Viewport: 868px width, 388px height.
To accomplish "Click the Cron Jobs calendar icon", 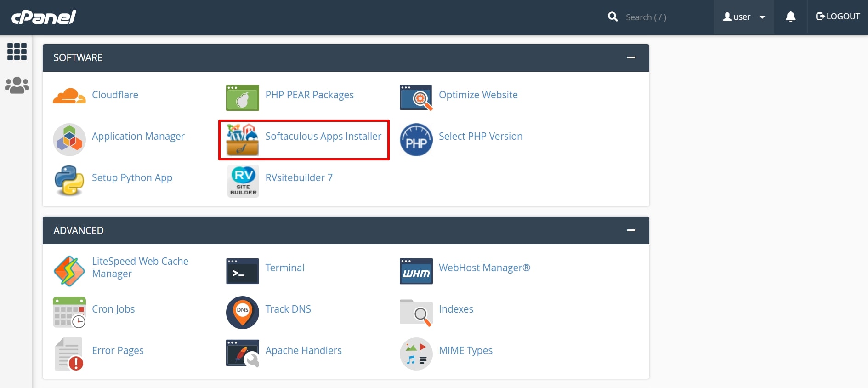I will click(x=69, y=313).
